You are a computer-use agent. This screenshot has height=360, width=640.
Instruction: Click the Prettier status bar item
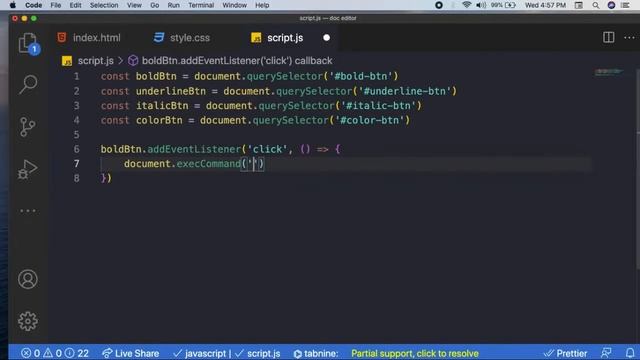tap(566, 353)
